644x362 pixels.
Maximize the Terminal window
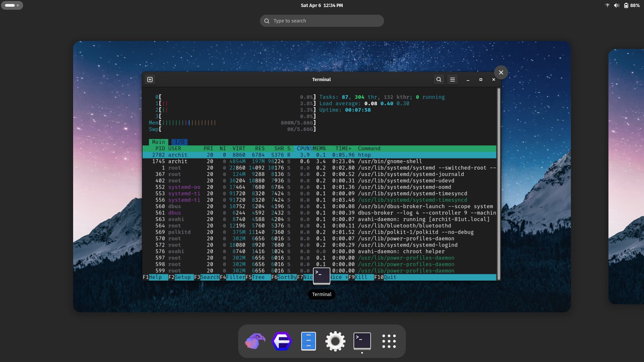pos(481,79)
